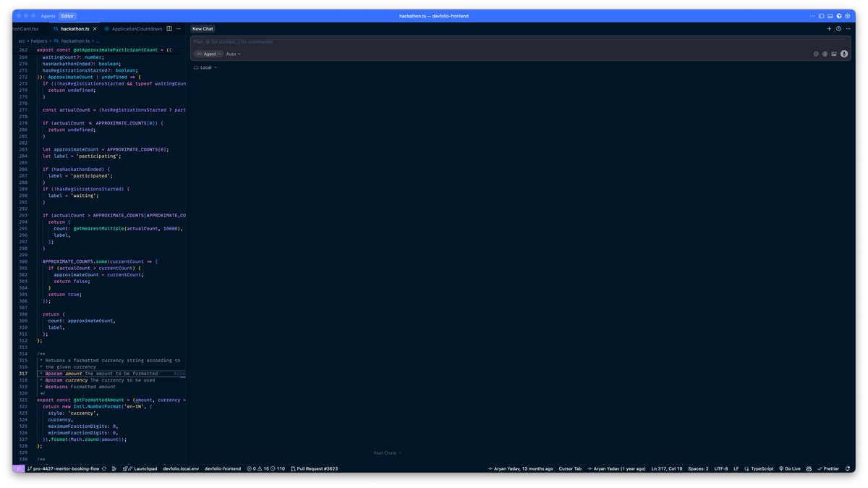
Task: Switch to the partially visible onCard.tsx tab
Action: [26, 29]
